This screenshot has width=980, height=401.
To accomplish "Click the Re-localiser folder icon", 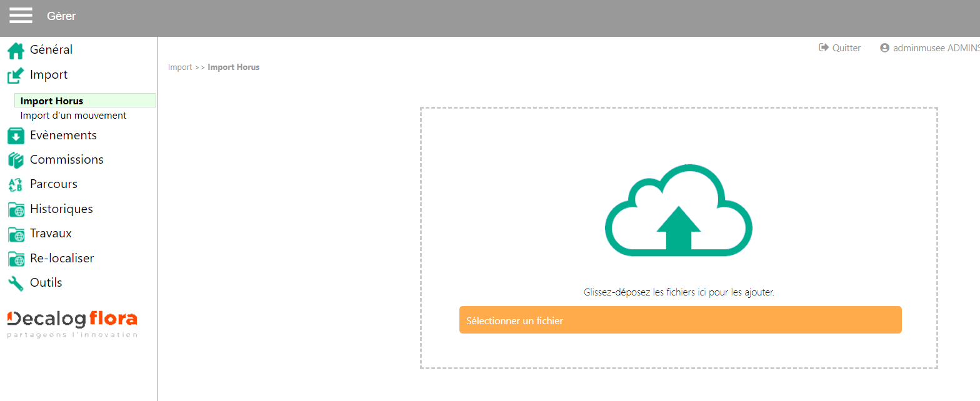I will coord(16,259).
